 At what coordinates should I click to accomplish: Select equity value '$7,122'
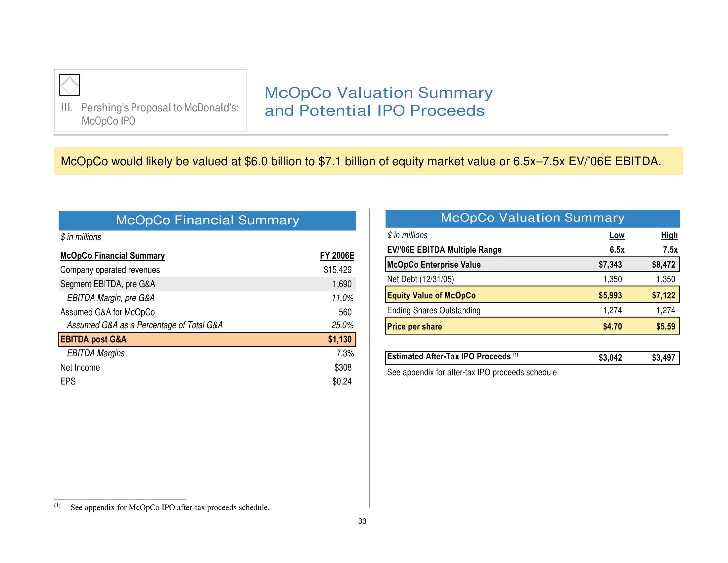tap(664, 295)
